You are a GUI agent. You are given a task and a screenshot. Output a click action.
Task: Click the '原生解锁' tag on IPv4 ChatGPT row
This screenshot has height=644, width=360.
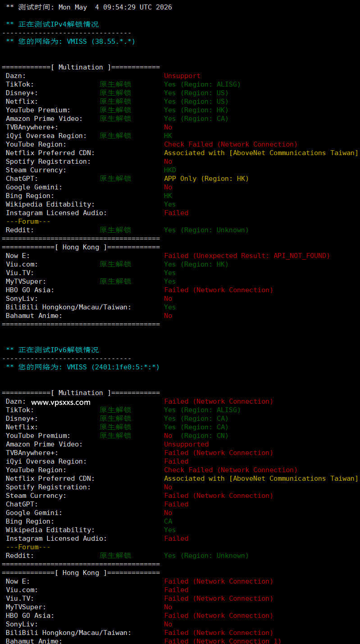(x=115, y=179)
